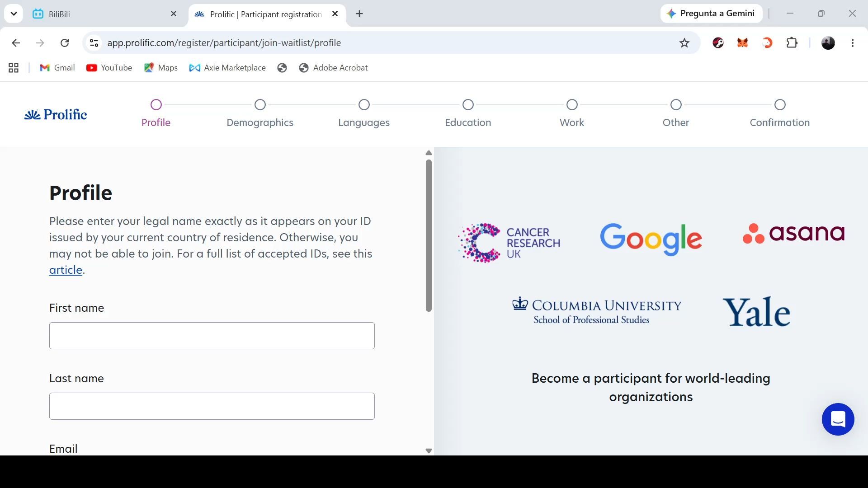
Task: Select the Profile step circle
Action: [156, 105]
